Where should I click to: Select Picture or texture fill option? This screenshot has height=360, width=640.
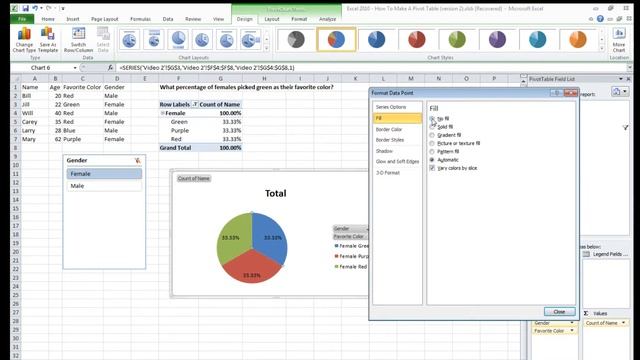click(432, 143)
